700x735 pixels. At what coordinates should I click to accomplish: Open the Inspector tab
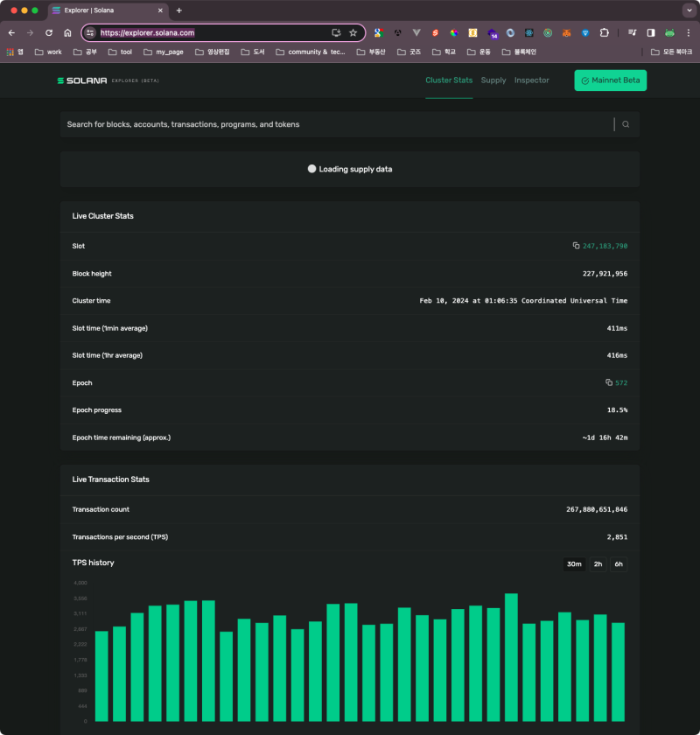(531, 80)
